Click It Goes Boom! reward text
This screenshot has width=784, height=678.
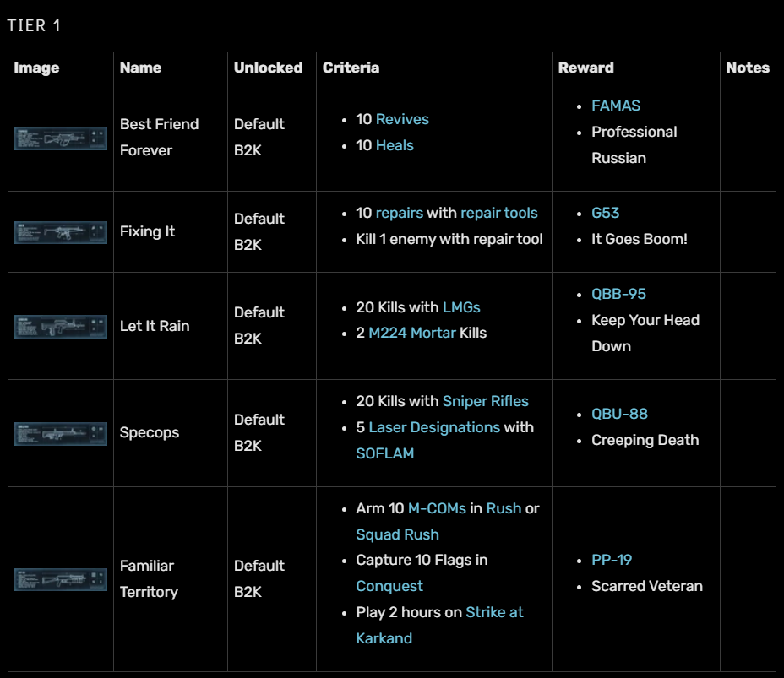click(x=639, y=239)
